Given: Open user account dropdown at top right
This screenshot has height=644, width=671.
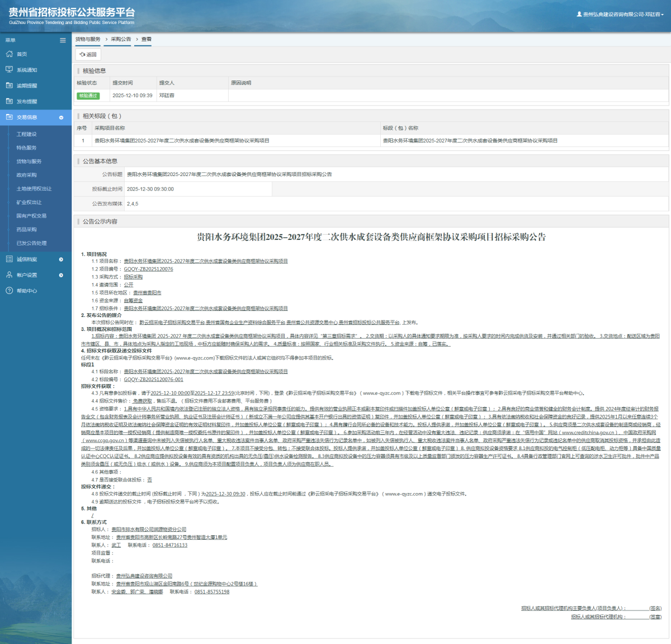Looking at the screenshot, I should pos(621,15).
